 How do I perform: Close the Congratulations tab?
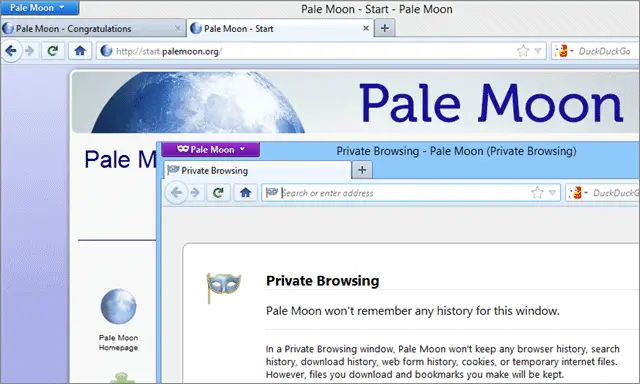(x=178, y=28)
